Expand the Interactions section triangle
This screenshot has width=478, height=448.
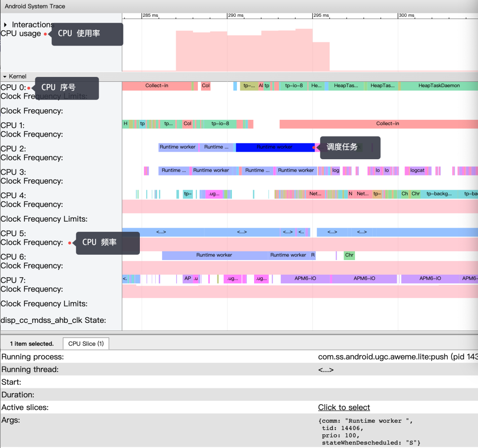(x=5, y=25)
